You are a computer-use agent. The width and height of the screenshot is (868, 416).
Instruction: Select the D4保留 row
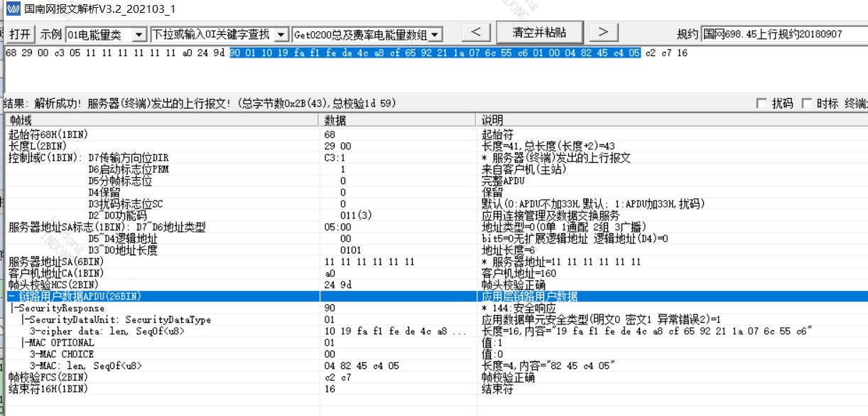pyautogui.click(x=437, y=192)
